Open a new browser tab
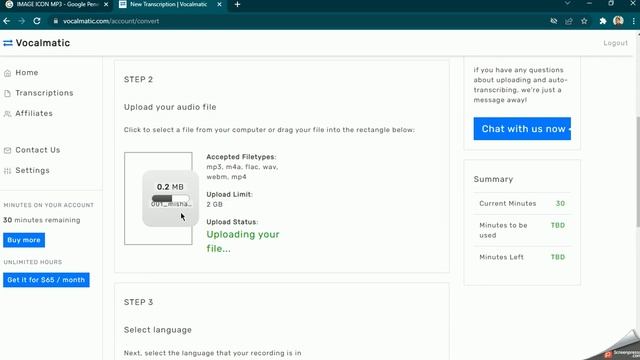This screenshot has height=360, width=640. click(x=237, y=4)
